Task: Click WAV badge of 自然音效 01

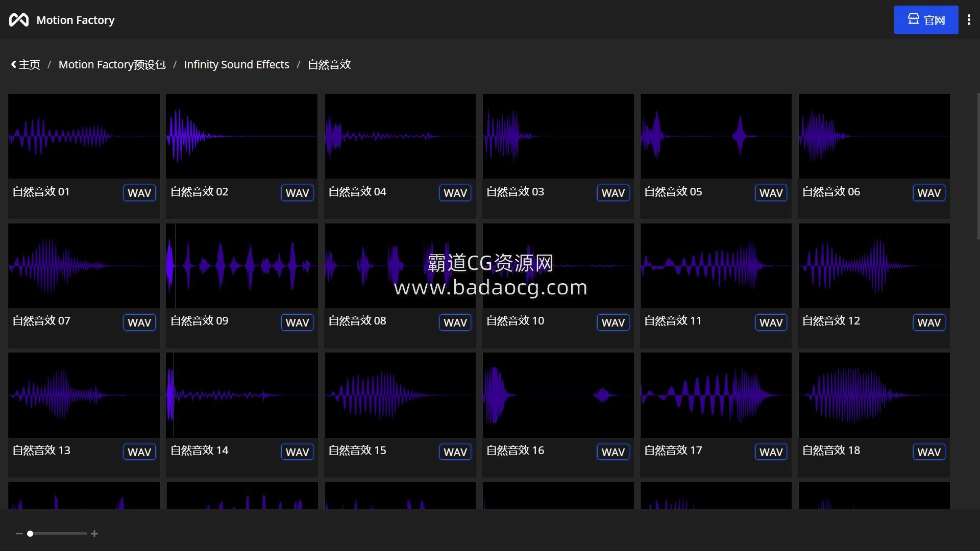Action: [139, 193]
